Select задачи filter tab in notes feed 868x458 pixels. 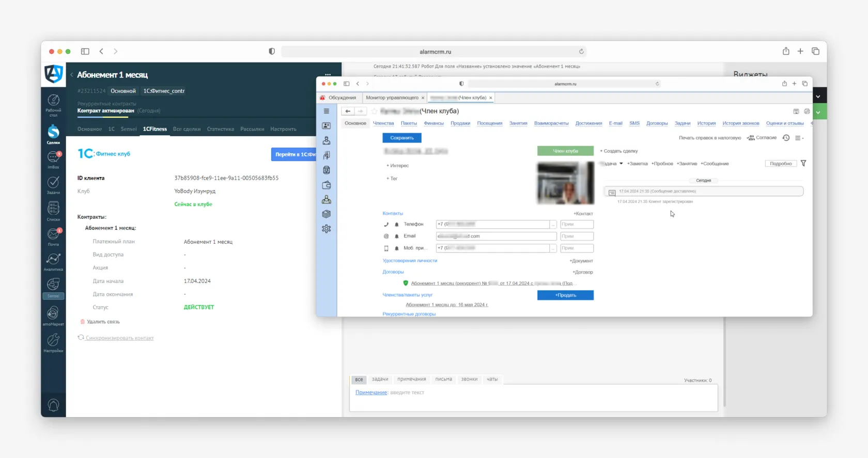(380, 379)
